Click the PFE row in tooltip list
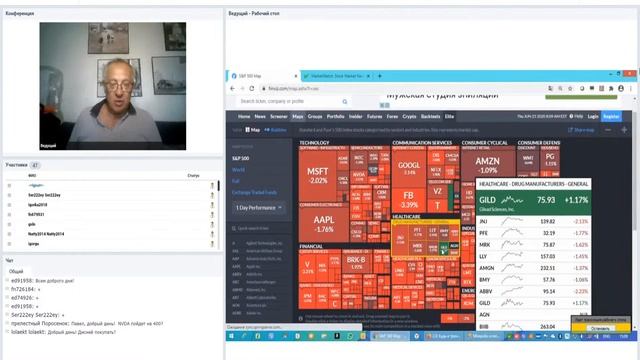640x360 pixels. 533,233
